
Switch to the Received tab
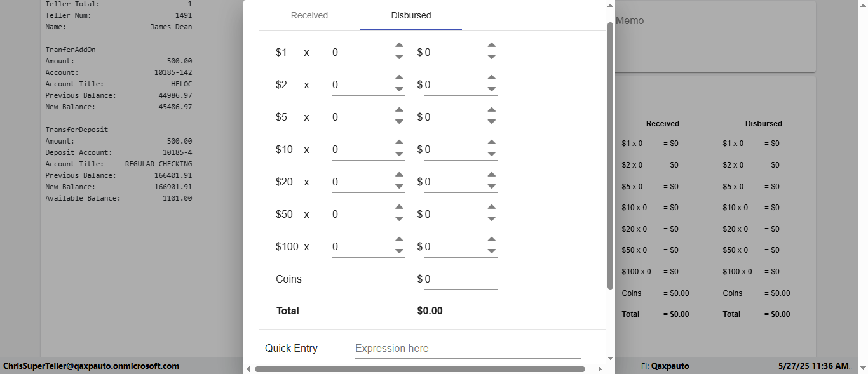click(x=309, y=15)
